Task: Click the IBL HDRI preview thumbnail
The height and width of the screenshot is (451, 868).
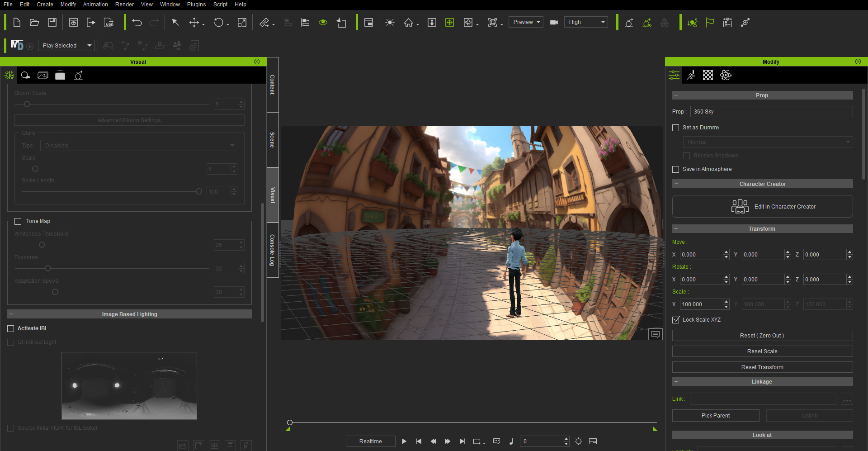Action: point(129,386)
